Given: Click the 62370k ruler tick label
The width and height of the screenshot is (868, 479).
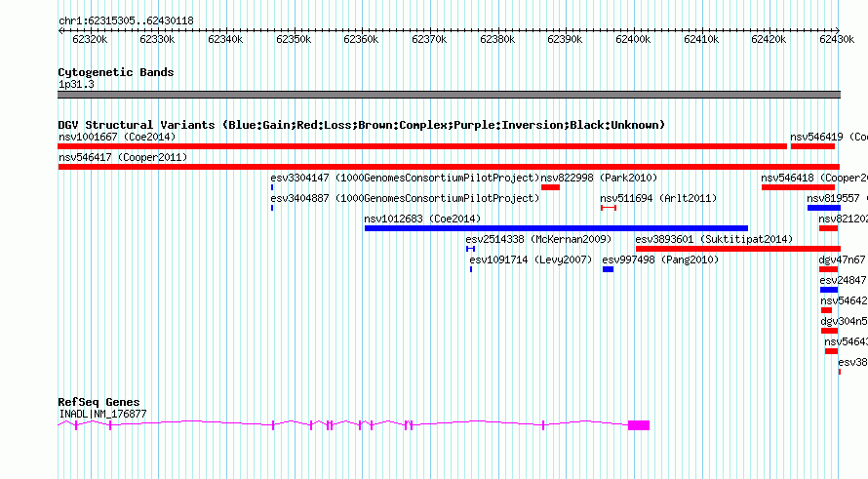Looking at the screenshot, I should click(x=429, y=39).
